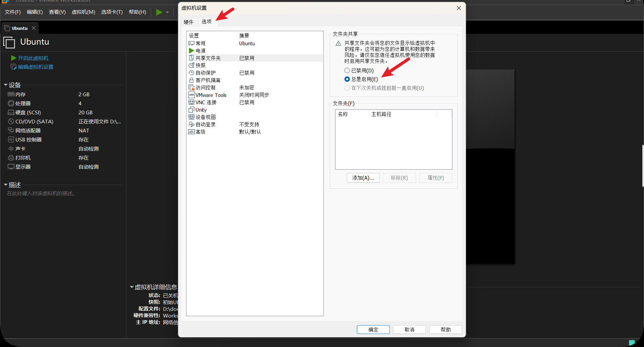
Task: Click the 设置 column header in settings list
Action: (x=212, y=36)
